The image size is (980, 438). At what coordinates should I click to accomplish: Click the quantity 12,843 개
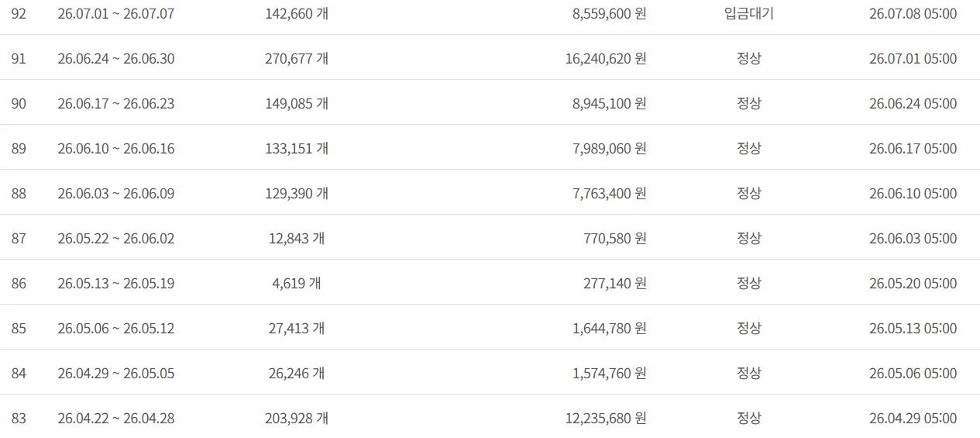[297, 238]
